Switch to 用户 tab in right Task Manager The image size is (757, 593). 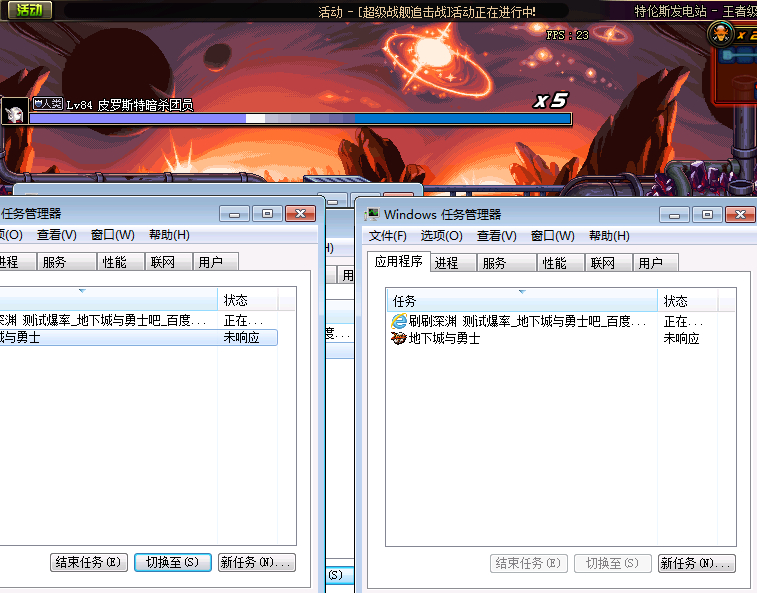[x=656, y=263]
